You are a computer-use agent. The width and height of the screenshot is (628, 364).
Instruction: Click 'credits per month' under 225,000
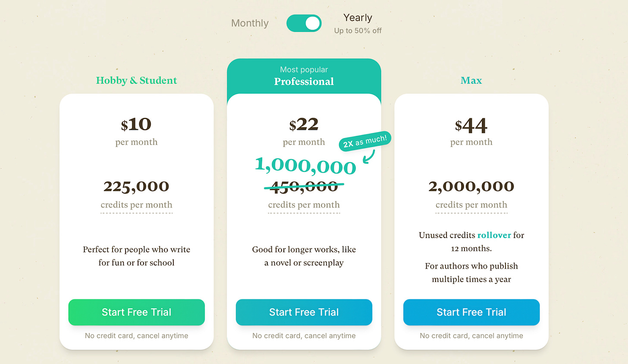tap(136, 205)
